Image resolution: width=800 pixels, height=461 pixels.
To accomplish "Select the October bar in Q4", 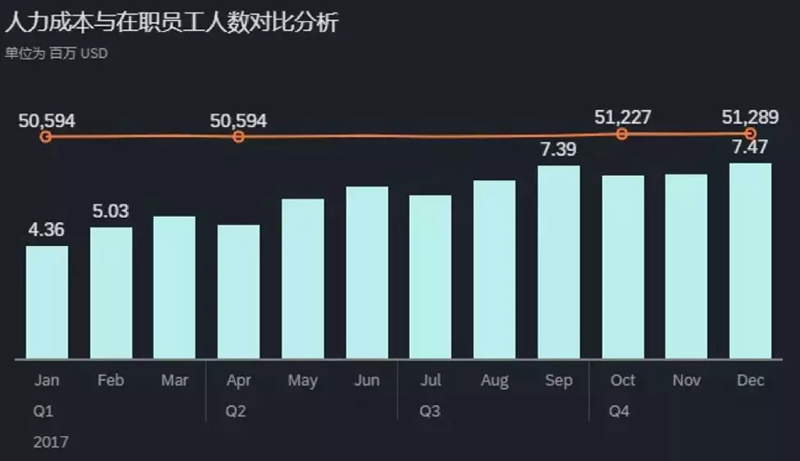I will [622, 266].
